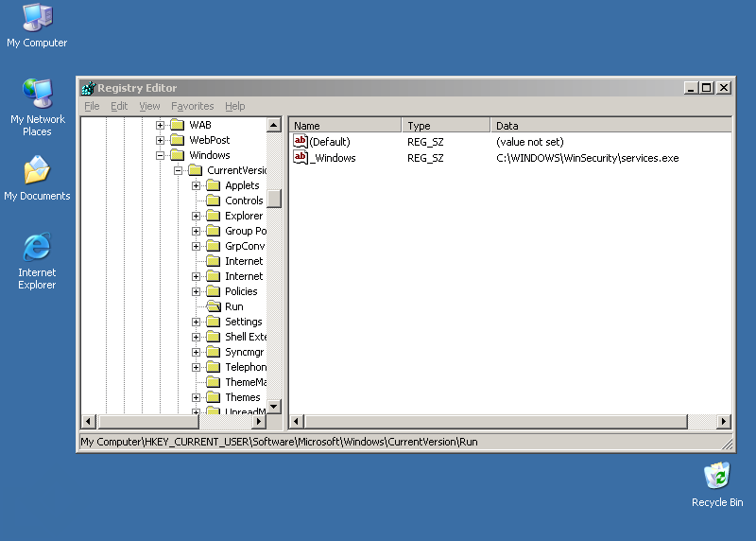Image resolution: width=756 pixels, height=541 pixels.
Task: Click the Shell Exte folder icon
Action: (x=214, y=337)
